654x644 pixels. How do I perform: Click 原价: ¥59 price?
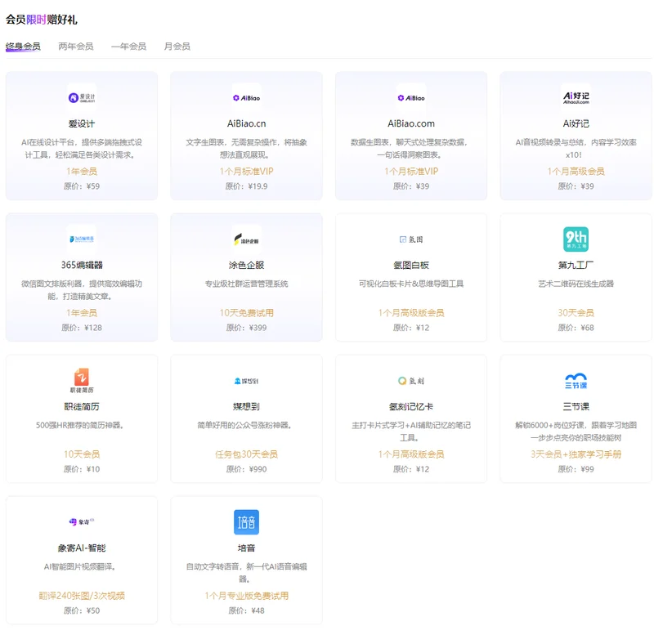(x=81, y=186)
